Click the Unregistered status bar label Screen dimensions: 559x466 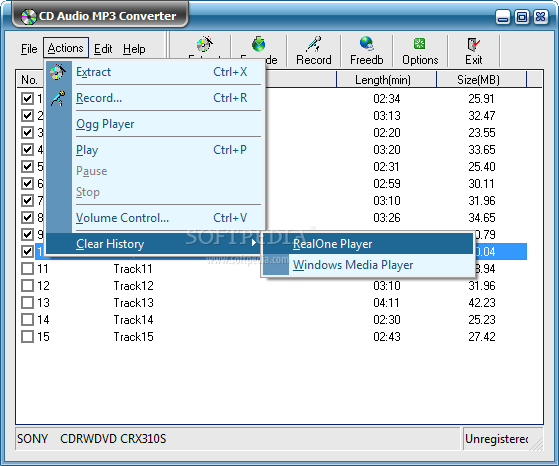pyautogui.click(x=496, y=439)
